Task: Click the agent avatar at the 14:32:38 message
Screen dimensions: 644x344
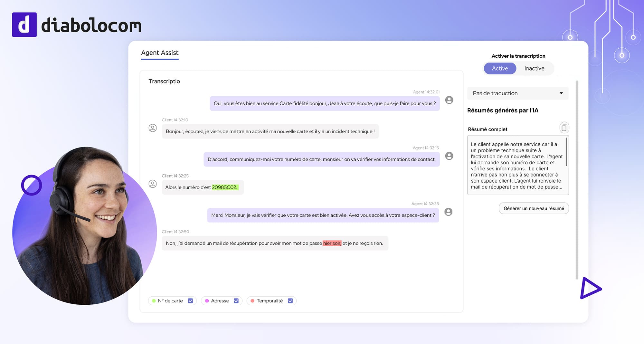Action: tap(448, 212)
